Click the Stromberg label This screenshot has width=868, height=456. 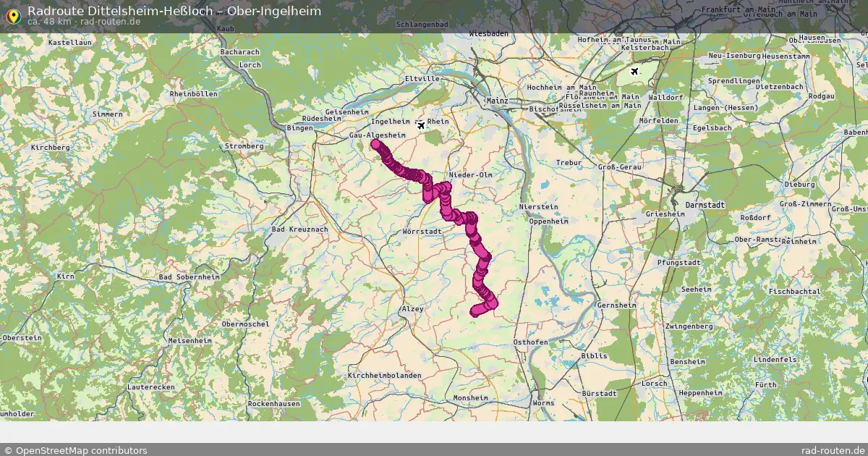point(245,145)
